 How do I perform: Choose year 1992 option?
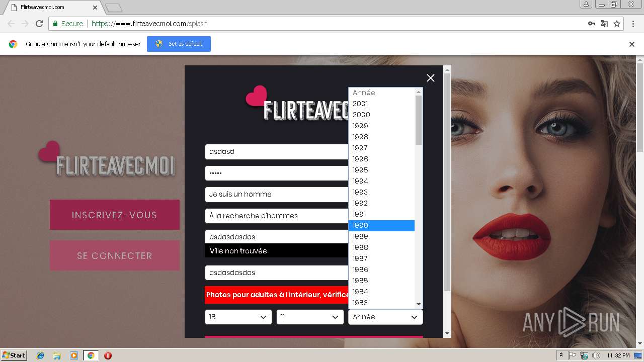pyautogui.click(x=381, y=203)
